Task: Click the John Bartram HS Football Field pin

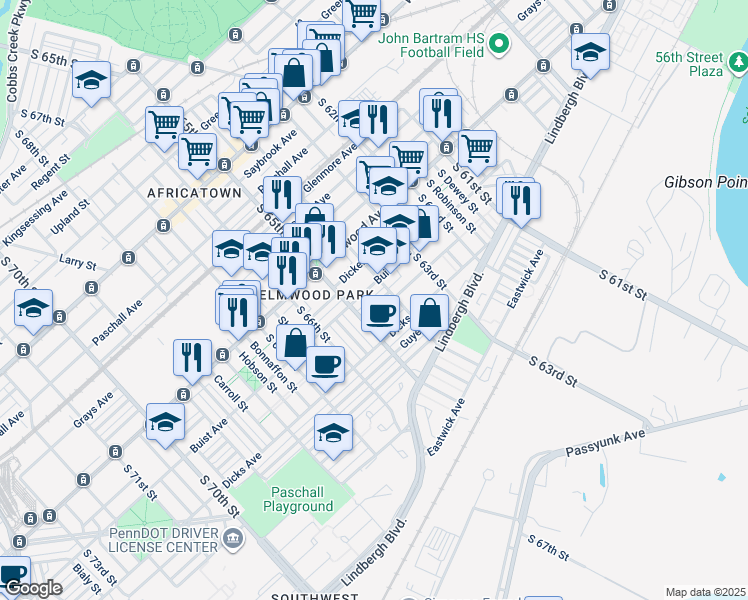Action: 499,45
